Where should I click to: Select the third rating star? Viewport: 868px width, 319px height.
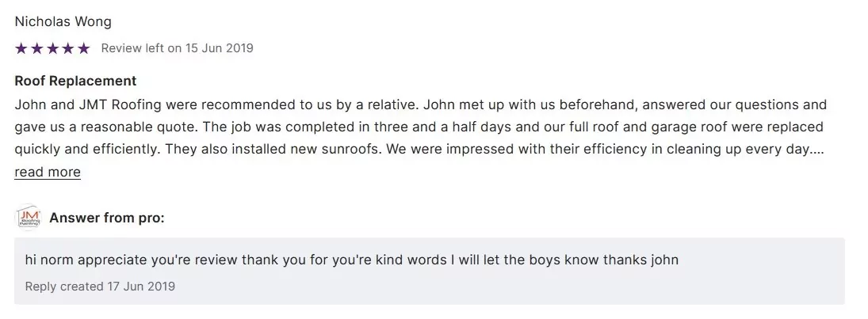tap(52, 48)
